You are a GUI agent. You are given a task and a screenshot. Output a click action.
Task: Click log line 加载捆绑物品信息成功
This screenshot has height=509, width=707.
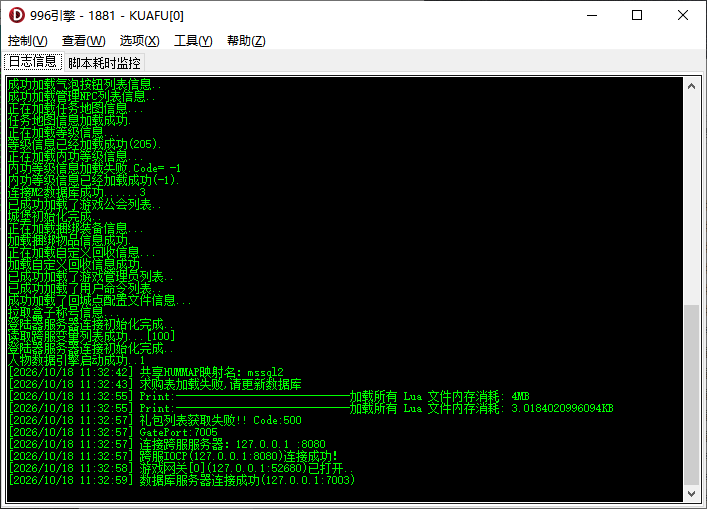[x=70, y=240]
